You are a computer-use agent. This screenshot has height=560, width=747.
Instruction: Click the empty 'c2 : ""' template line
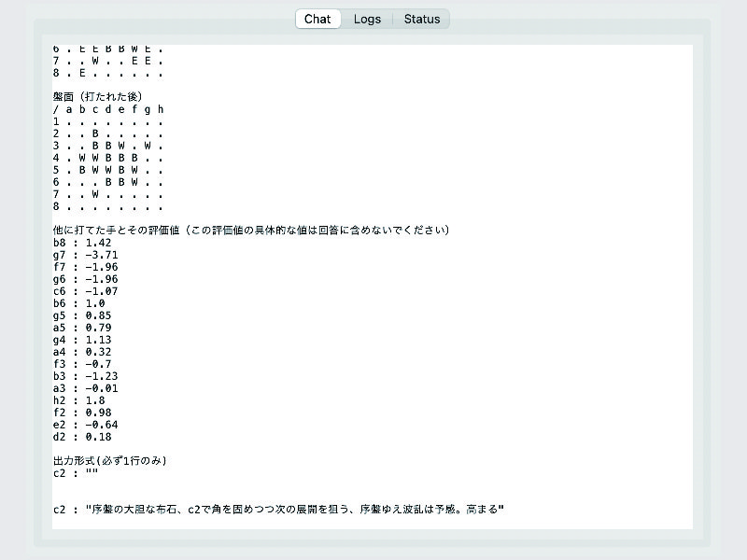coord(76,473)
